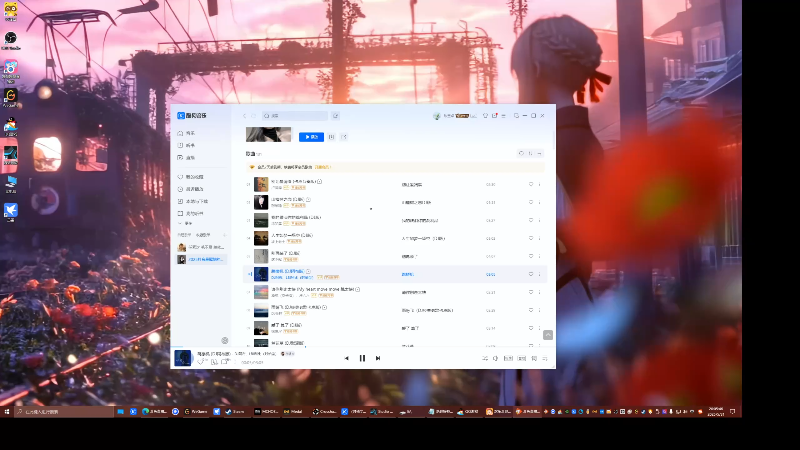Click the back-to-top arrow button in the list

click(548, 335)
